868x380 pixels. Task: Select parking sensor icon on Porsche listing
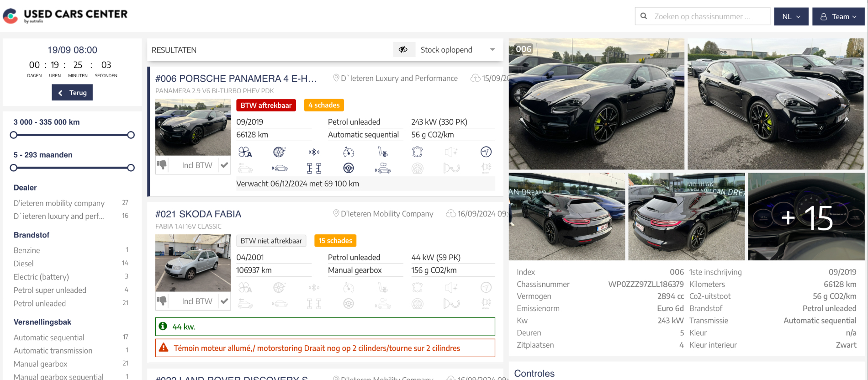pyautogui.click(x=280, y=169)
